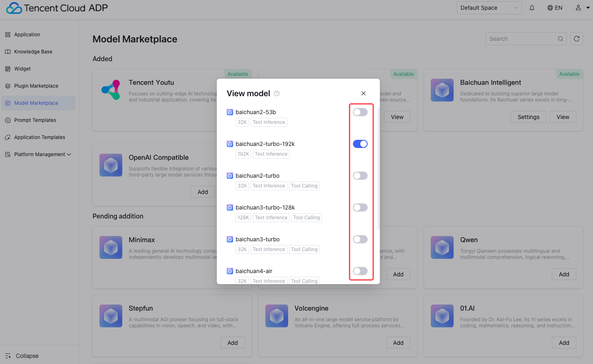Click the search magnifier icon

tap(560, 39)
